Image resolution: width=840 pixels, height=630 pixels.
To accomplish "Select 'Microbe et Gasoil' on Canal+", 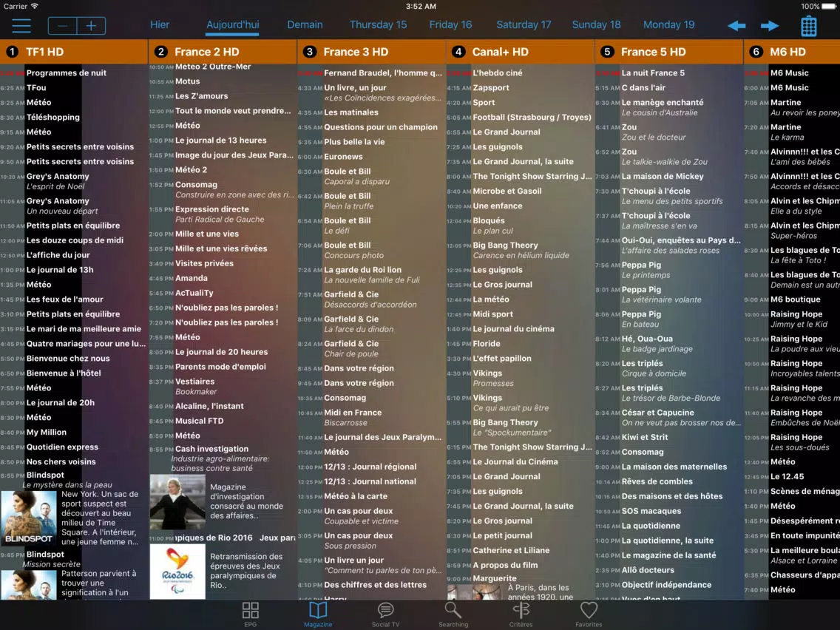I will [507, 192].
